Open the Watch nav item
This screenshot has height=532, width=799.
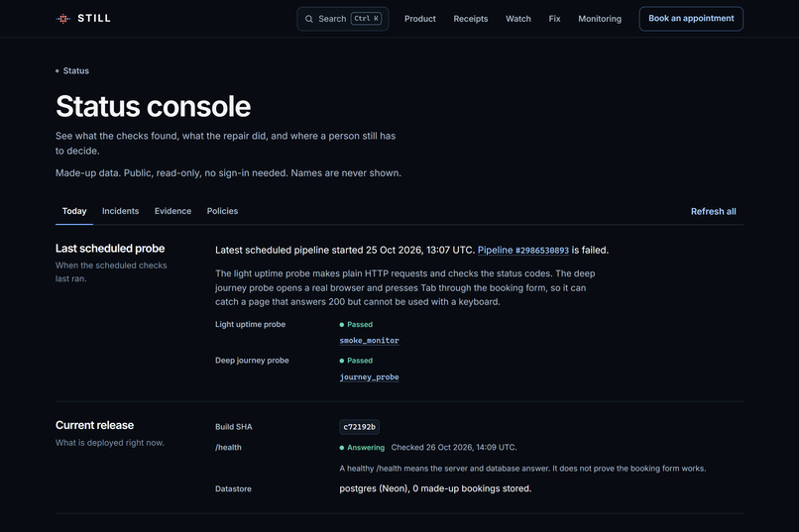coord(518,19)
